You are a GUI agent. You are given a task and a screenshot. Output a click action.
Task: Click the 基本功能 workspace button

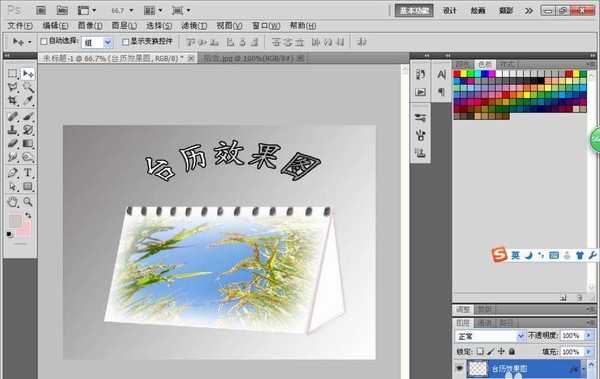pyautogui.click(x=414, y=11)
